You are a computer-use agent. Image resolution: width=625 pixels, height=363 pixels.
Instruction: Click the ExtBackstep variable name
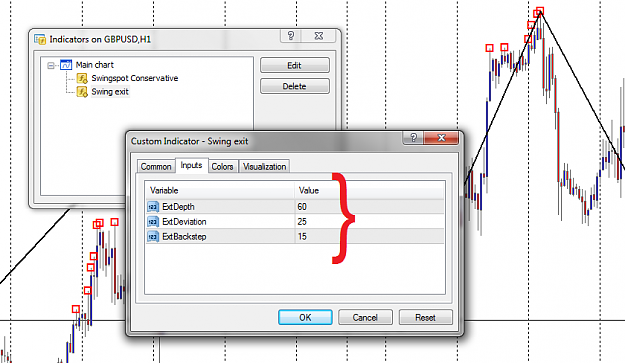[184, 237]
